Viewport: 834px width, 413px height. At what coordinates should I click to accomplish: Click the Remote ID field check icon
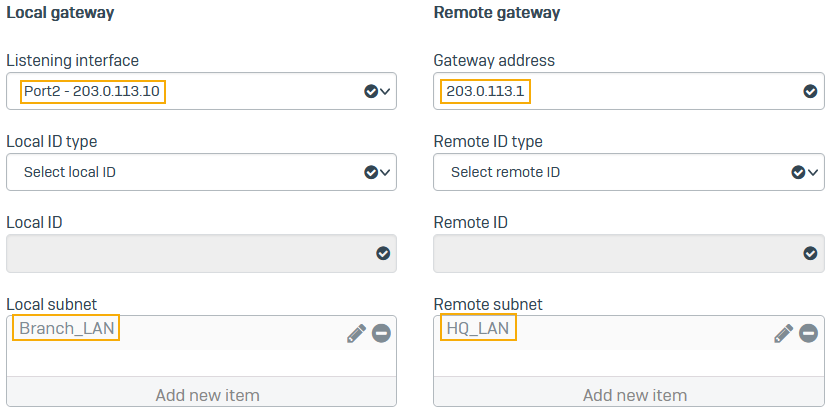pyautogui.click(x=810, y=254)
